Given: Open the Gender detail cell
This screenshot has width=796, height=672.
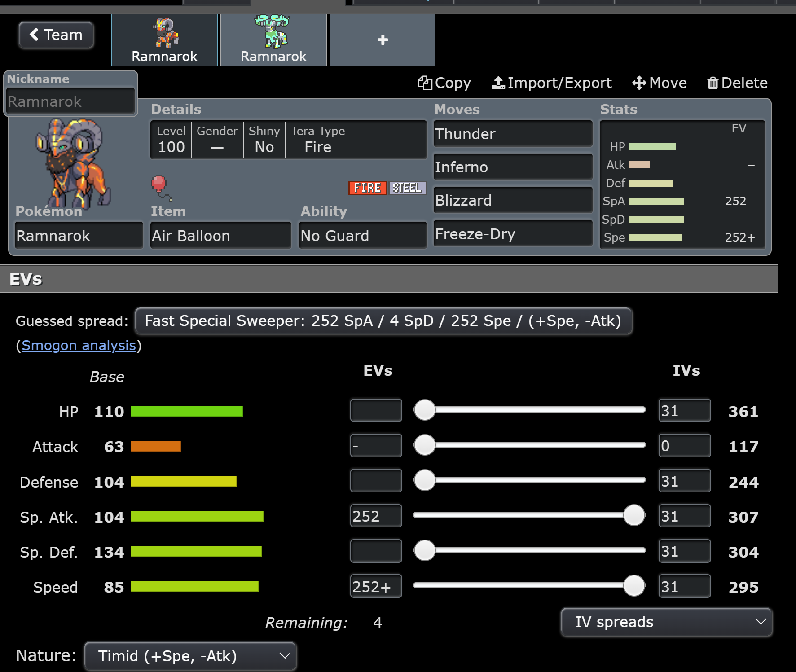Looking at the screenshot, I should (217, 140).
